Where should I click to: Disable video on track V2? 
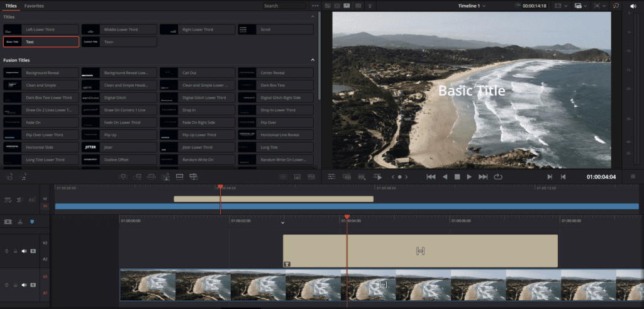click(33, 251)
